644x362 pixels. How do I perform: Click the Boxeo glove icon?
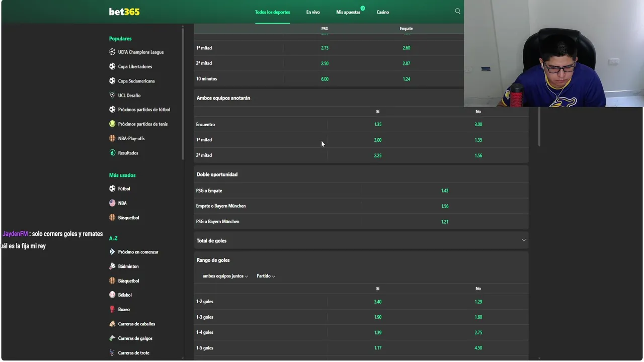112,309
